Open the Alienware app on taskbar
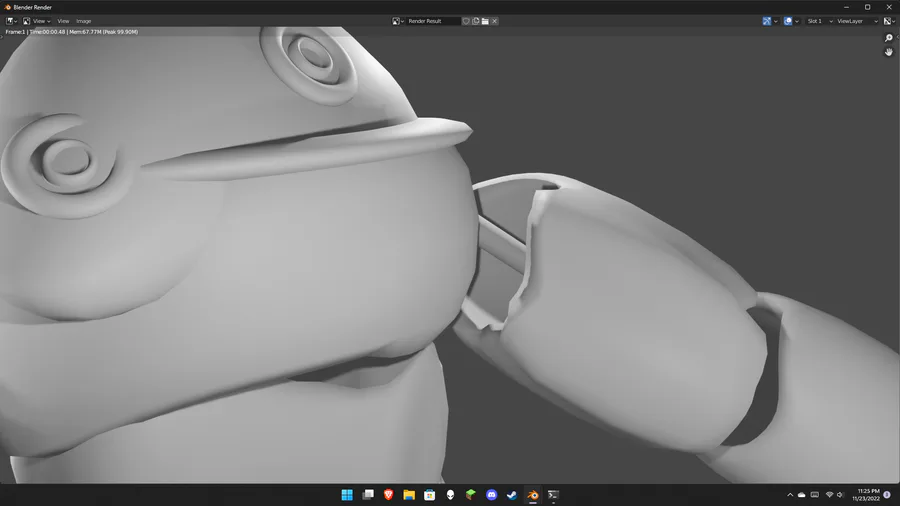The width and height of the screenshot is (900, 506). (x=450, y=495)
